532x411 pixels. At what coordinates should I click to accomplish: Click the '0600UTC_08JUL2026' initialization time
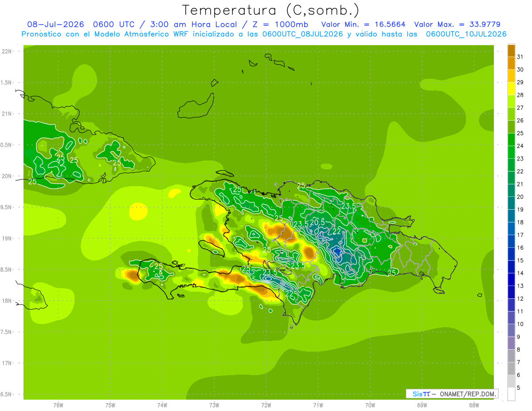pyautogui.click(x=302, y=34)
